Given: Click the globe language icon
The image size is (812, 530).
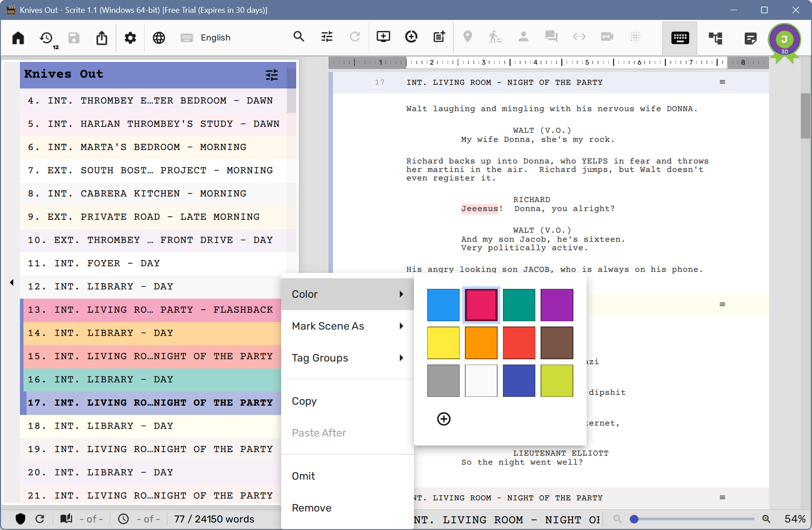Looking at the screenshot, I should tap(159, 38).
